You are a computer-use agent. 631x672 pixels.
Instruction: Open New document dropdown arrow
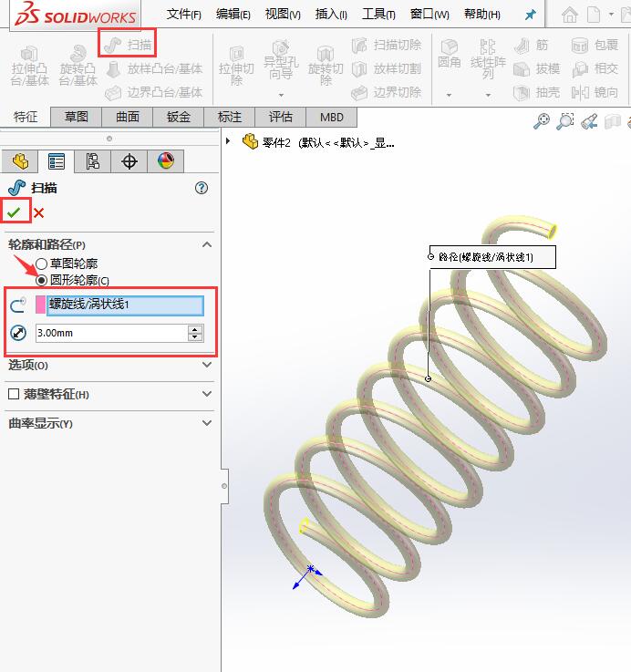click(x=611, y=15)
